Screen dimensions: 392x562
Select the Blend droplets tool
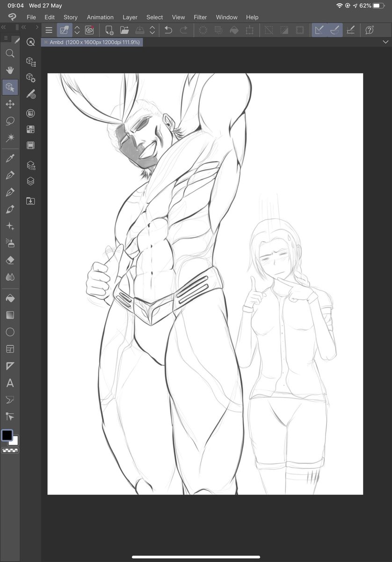pos(10,277)
